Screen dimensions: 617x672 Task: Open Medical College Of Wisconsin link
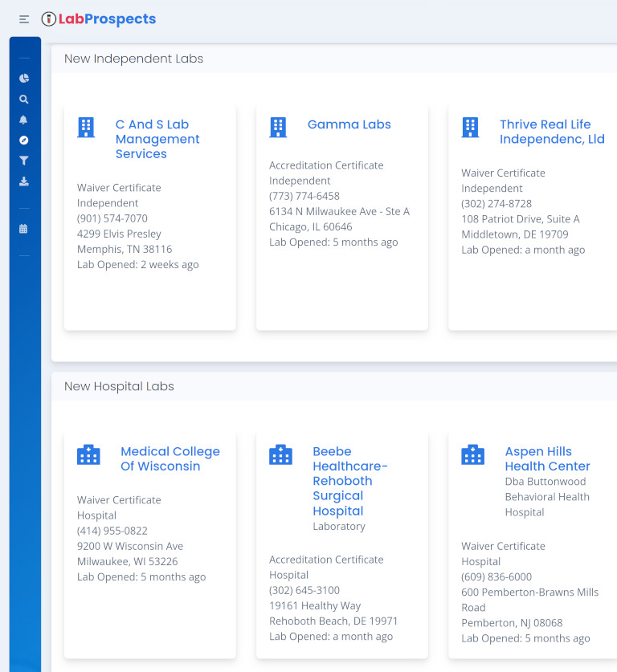pyautogui.click(x=170, y=458)
